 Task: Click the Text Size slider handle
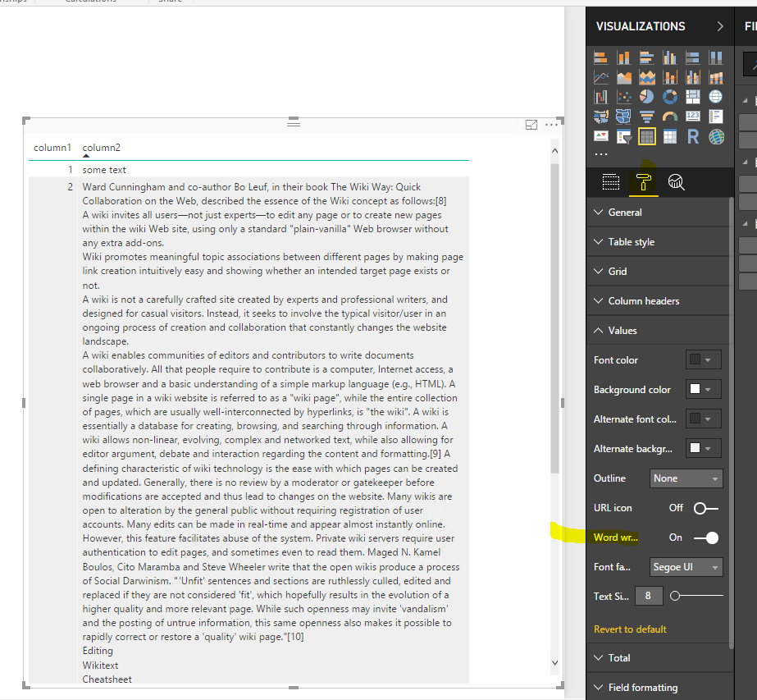coord(675,596)
